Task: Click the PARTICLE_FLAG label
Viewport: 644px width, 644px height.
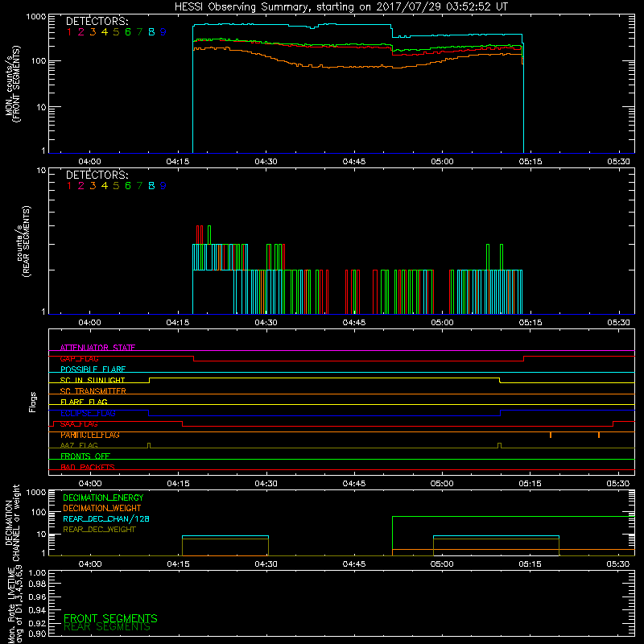Action: coord(90,435)
